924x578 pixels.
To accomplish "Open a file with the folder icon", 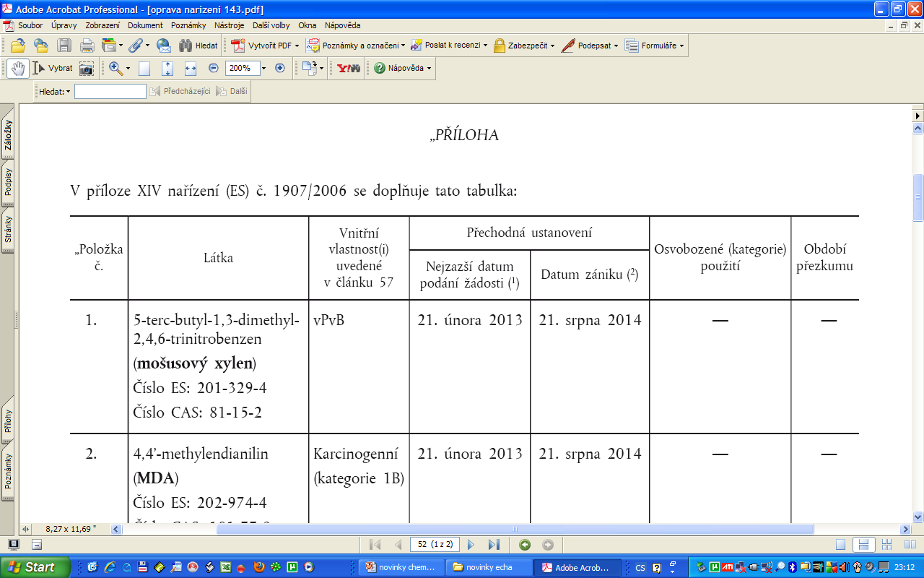I will [17, 46].
